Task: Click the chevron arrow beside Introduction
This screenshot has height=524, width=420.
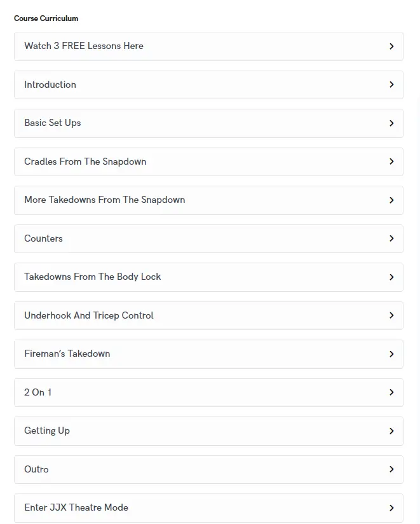Action: [x=391, y=85]
